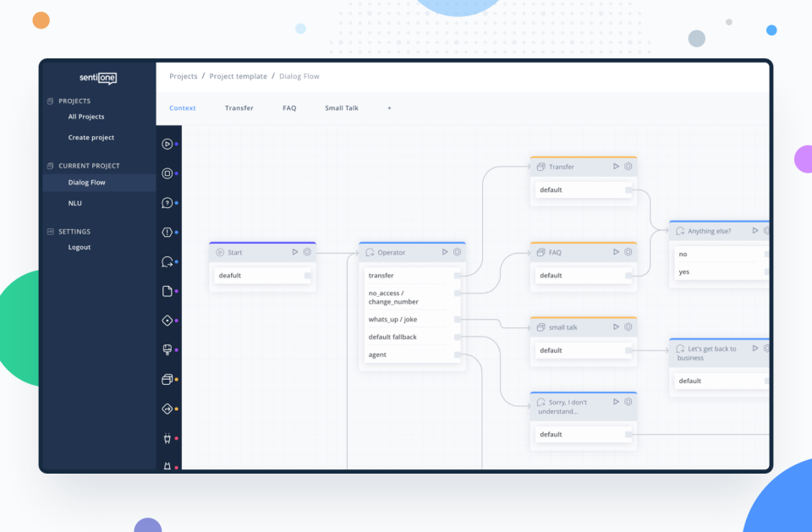Image resolution: width=812 pixels, height=532 pixels.
Task: Select the redirect arrow diamond tool
Action: point(167,409)
